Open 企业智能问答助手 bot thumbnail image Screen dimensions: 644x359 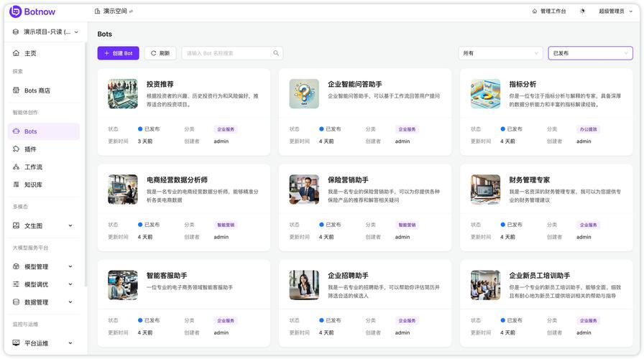point(304,93)
